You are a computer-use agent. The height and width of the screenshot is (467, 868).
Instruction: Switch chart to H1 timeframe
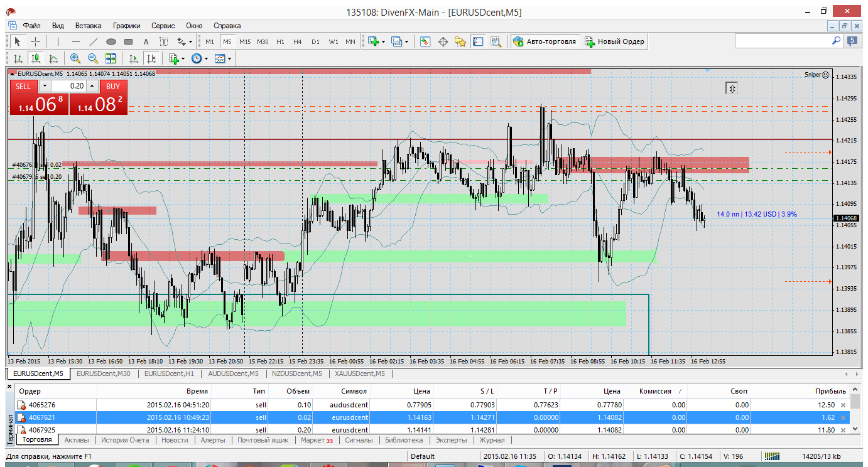click(280, 41)
